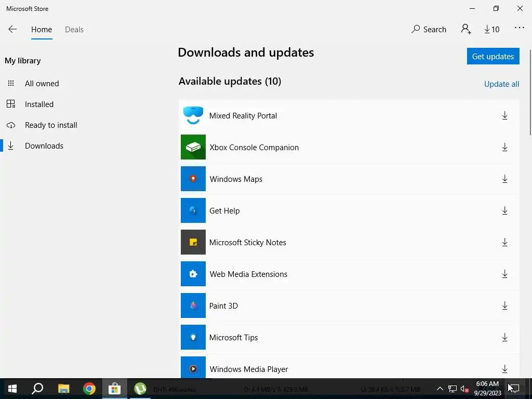Open Windows Media Player app icon

click(x=193, y=367)
